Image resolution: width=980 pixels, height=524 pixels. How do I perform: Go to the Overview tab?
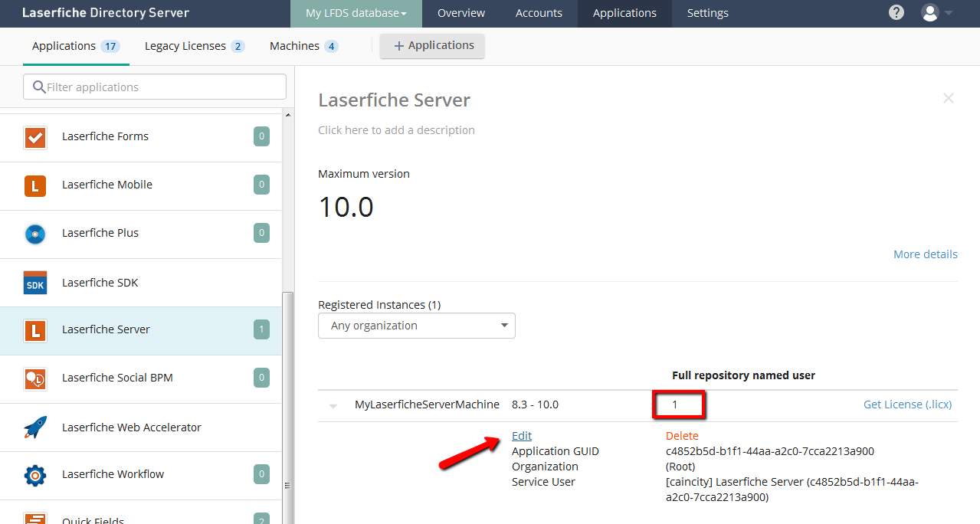pyautogui.click(x=461, y=13)
